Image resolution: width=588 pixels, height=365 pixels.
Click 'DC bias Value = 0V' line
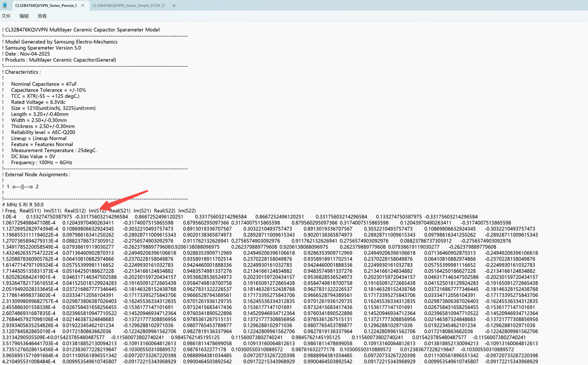[34, 156]
